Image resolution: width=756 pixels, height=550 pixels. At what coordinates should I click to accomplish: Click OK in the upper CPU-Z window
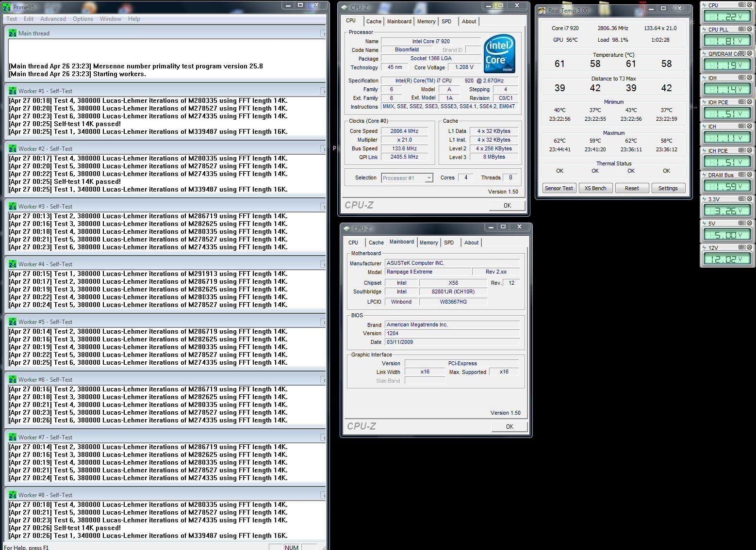coord(507,205)
